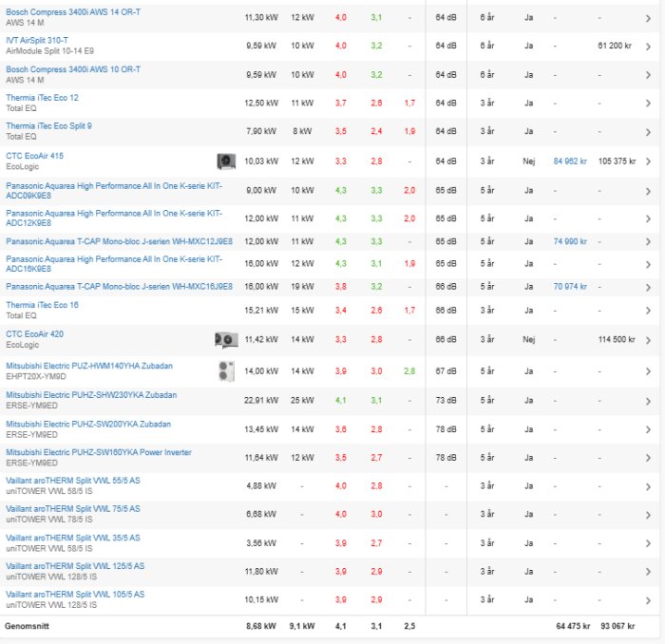The width and height of the screenshot is (665, 644).
Task: Open Panasonic All In One KIT-ADC16K9E8 link
Action: pos(114,263)
